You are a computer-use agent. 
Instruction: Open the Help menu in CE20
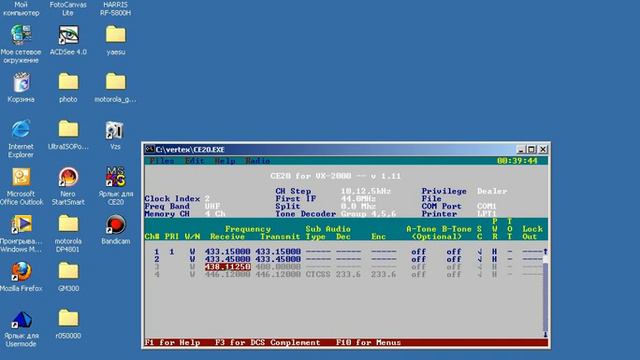pos(225,161)
